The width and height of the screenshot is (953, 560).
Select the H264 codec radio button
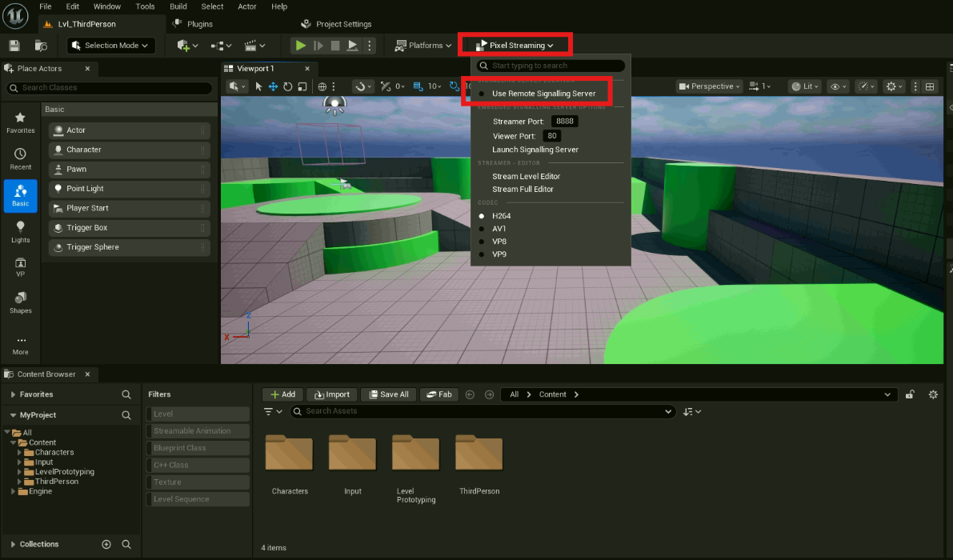[482, 216]
